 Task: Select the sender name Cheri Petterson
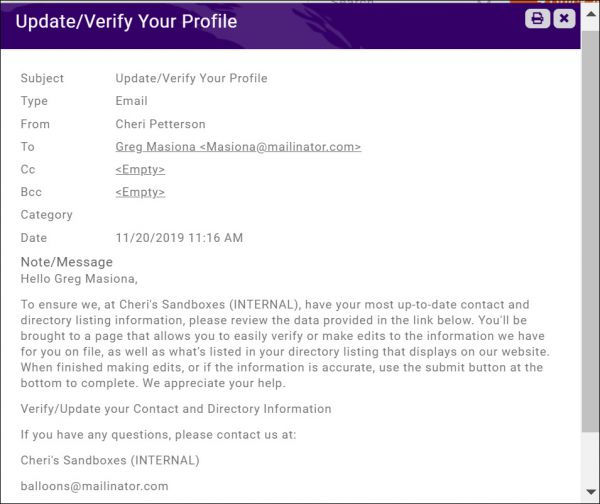click(x=160, y=124)
